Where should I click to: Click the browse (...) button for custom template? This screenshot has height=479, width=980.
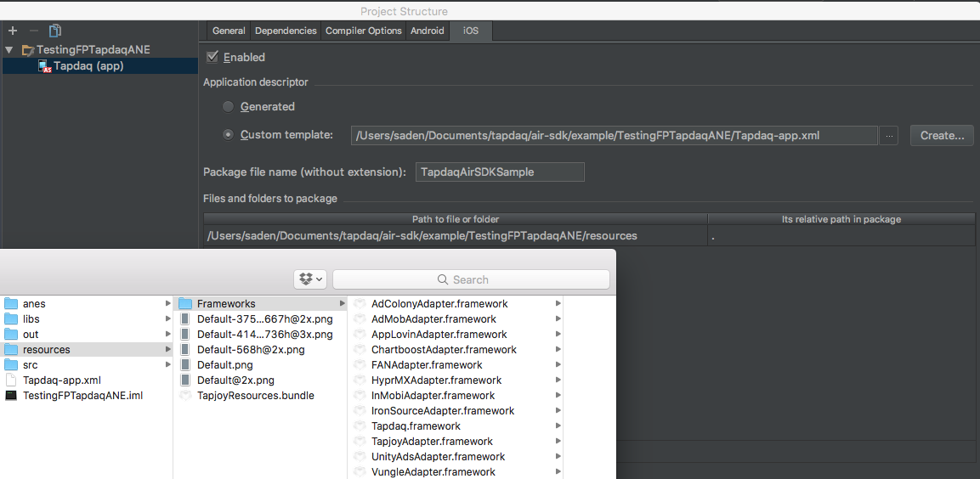[x=889, y=135]
